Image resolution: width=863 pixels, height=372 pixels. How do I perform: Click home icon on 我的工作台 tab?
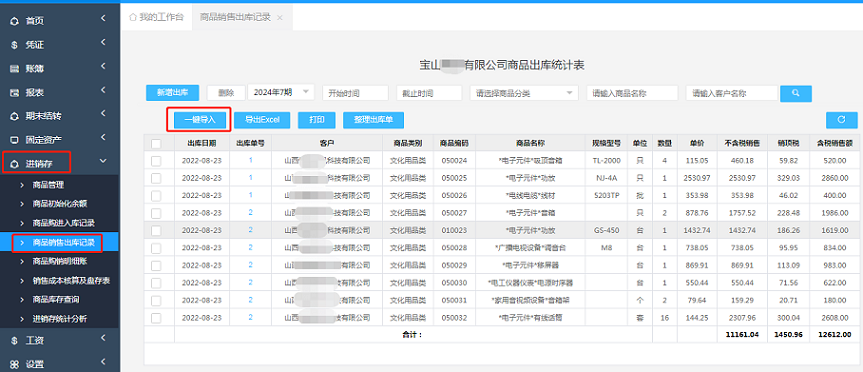[132, 17]
